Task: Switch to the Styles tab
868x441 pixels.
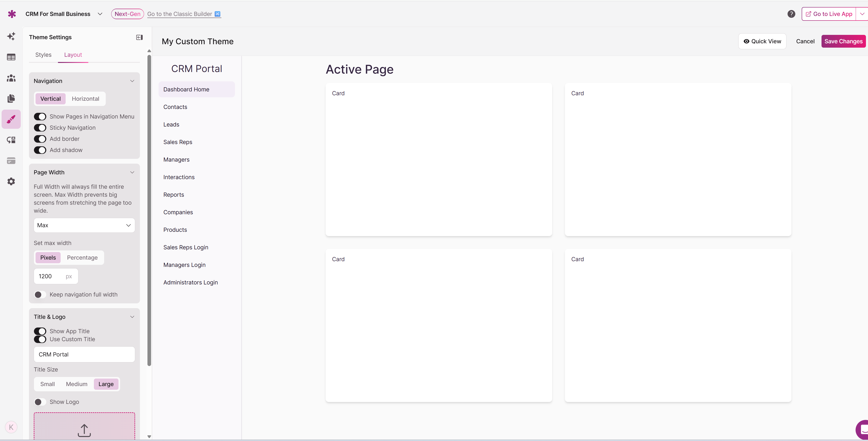Action: click(44, 54)
